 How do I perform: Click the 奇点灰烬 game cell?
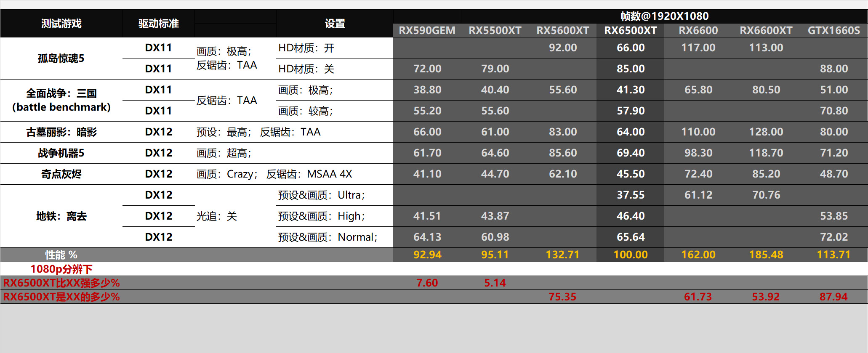click(61, 174)
